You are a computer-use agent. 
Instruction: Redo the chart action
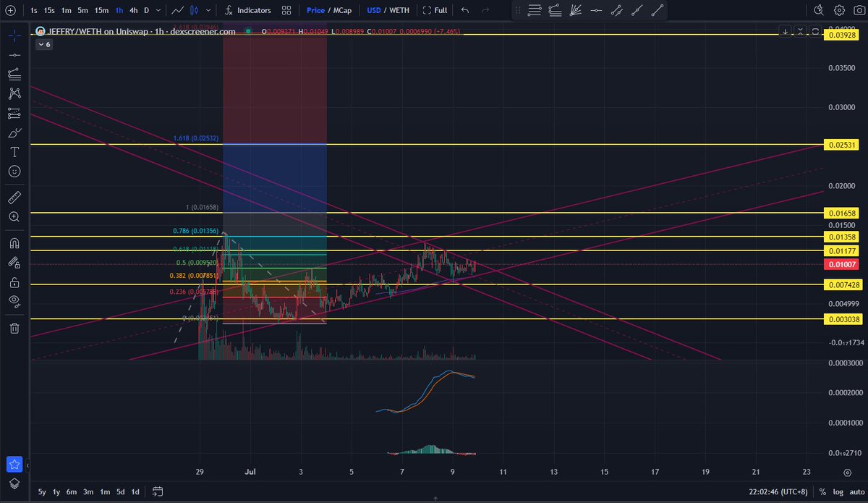[x=485, y=11]
